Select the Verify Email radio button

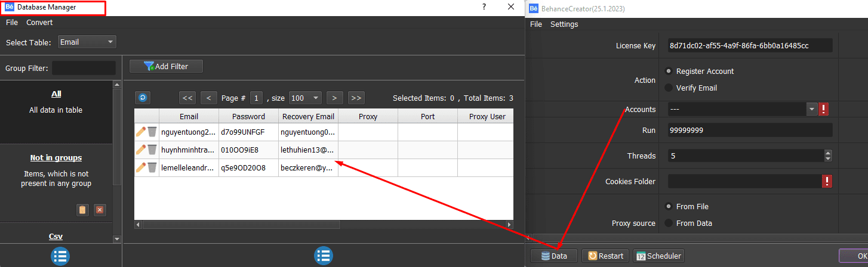[x=669, y=88]
